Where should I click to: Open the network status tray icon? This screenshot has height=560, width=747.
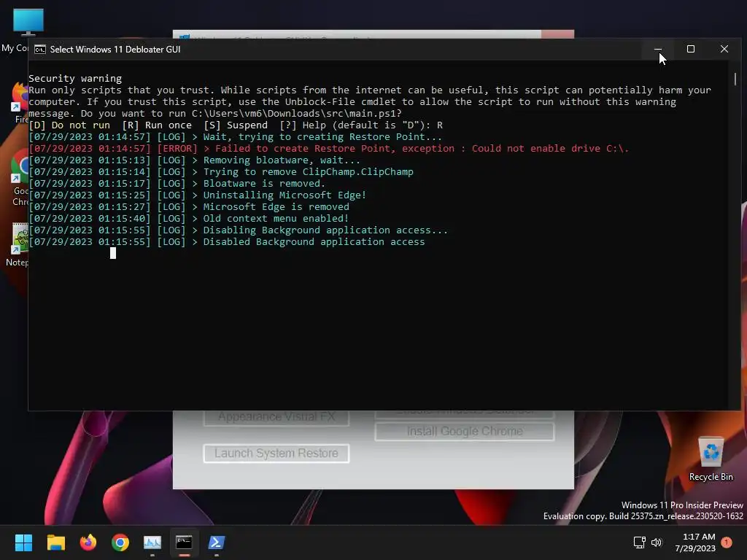[639, 542]
